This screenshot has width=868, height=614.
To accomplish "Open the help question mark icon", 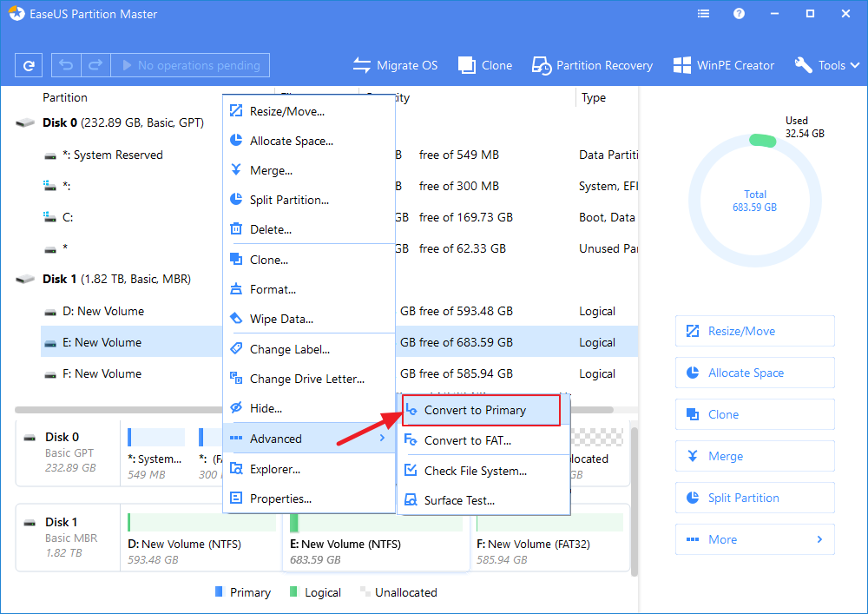I will tap(739, 14).
